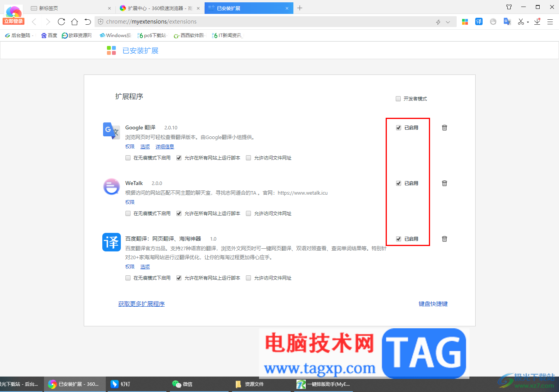Click the undo close tab icon
The height and width of the screenshot is (392, 559).
point(88,22)
